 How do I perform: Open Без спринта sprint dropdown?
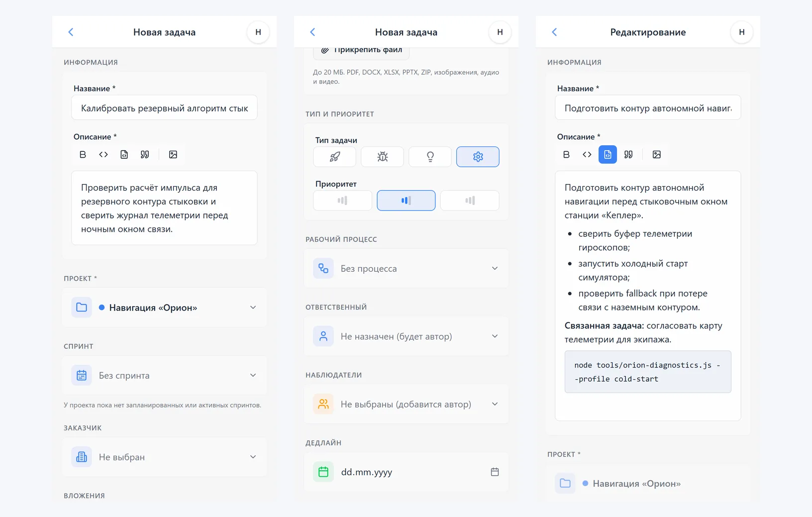click(x=164, y=375)
